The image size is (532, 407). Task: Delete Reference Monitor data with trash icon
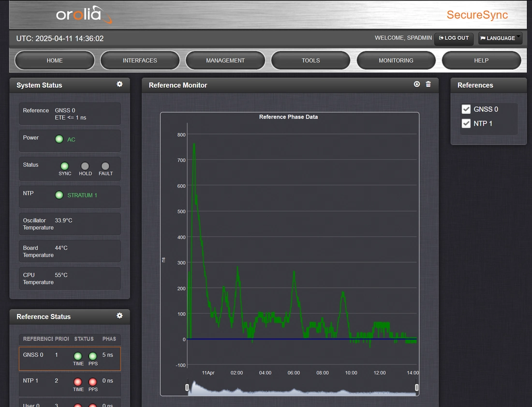pyautogui.click(x=428, y=84)
